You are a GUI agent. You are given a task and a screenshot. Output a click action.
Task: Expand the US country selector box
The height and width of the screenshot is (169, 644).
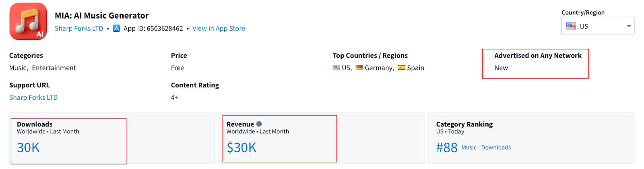[x=598, y=26]
